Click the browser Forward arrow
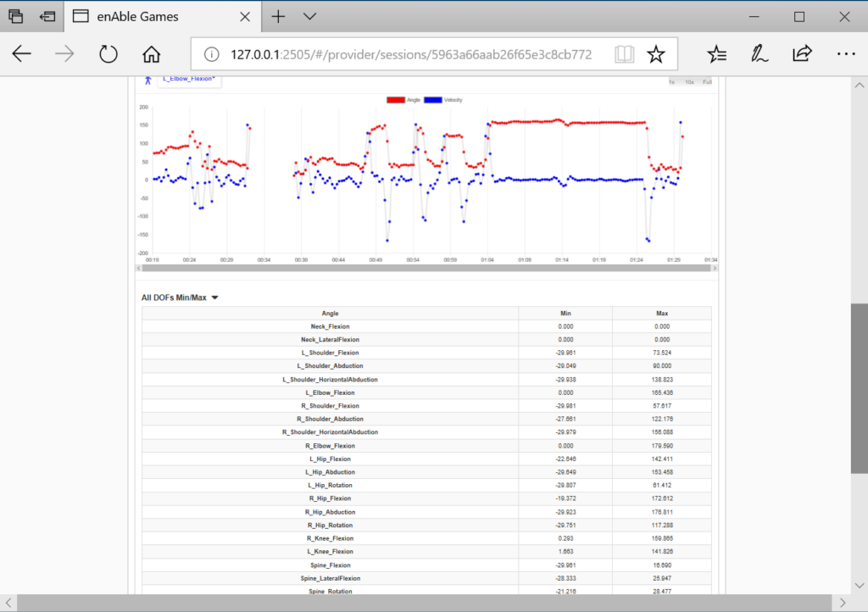 point(64,54)
